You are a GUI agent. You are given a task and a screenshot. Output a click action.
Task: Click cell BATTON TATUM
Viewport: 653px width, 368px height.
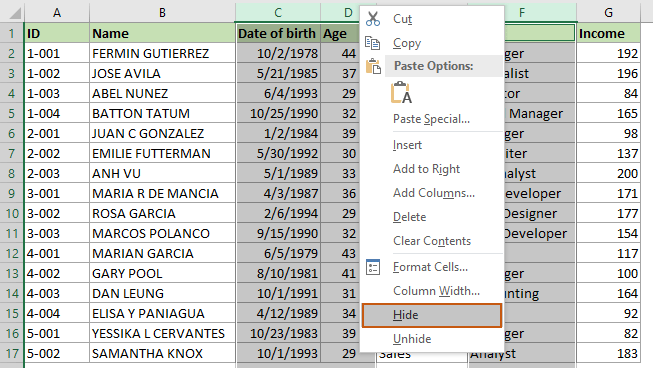pos(162,113)
